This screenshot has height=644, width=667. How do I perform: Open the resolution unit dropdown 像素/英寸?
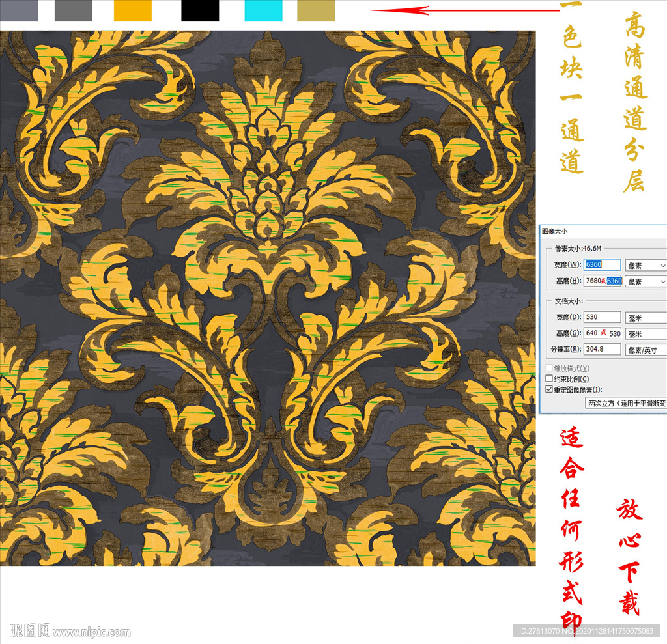[646, 350]
